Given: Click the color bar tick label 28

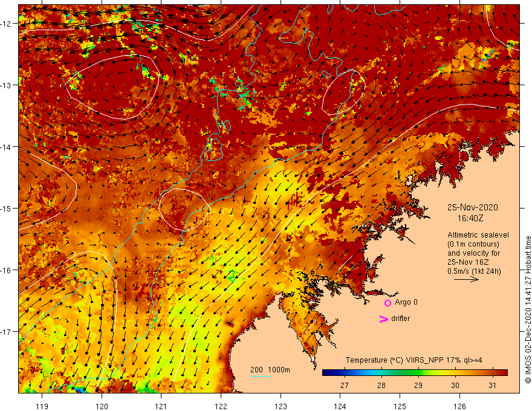Looking at the screenshot, I should click(x=381, y=386).
